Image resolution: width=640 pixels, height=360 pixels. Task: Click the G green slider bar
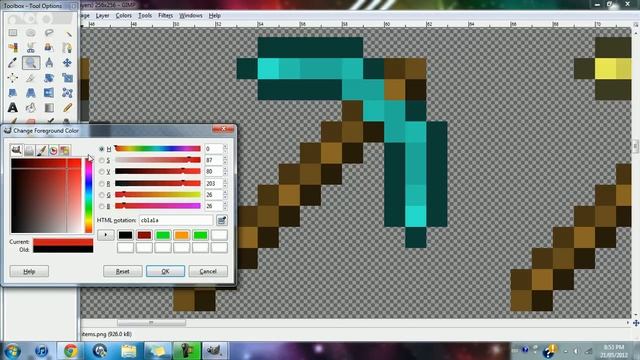click(158, 195)
